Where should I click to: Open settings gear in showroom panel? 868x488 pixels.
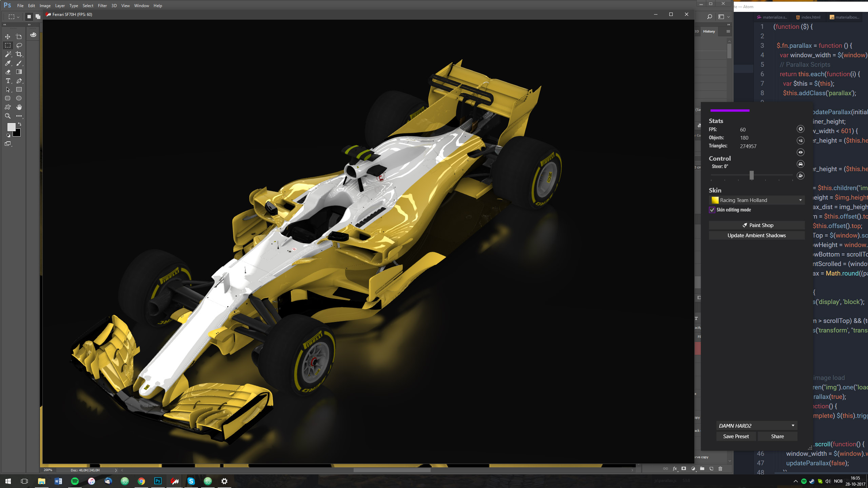(x=801, y=129)
